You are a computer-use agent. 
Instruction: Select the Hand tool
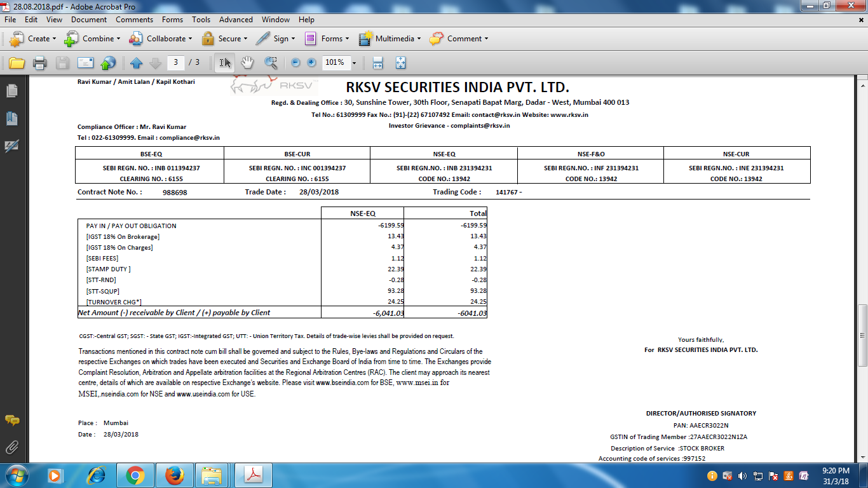247,63
